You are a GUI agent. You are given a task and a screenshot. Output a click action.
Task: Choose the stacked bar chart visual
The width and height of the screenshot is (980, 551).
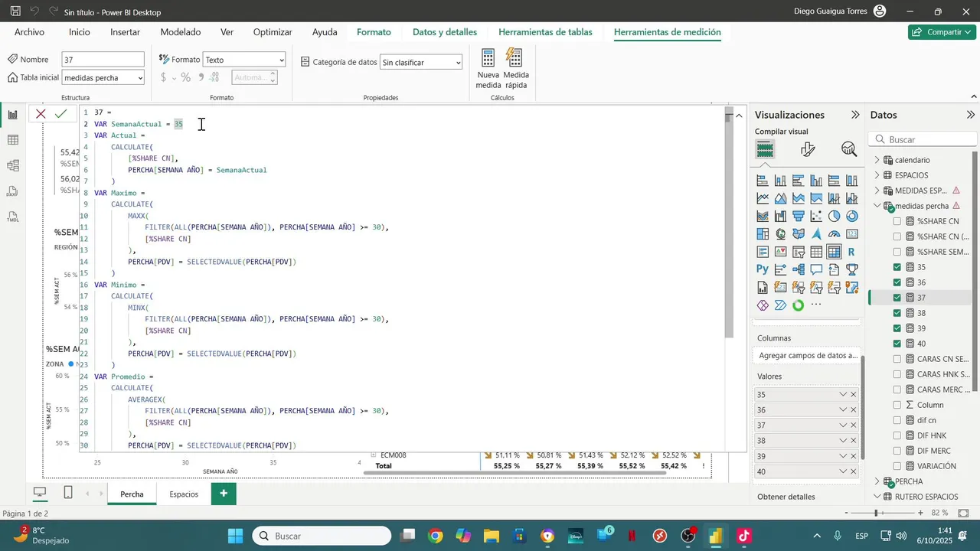[763, 181]
